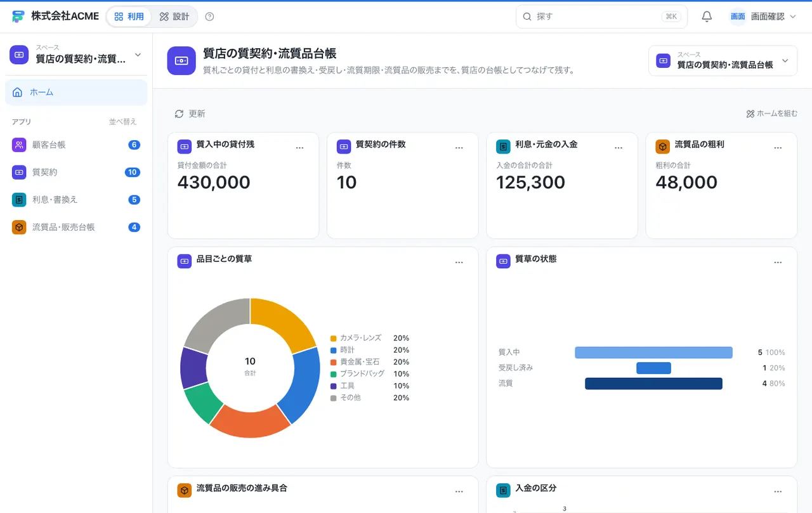Image resolution: width=812 pixels, height=513 pixels.
Task: Open the 質契約 app in sidebar
Action: pos(76,172)
